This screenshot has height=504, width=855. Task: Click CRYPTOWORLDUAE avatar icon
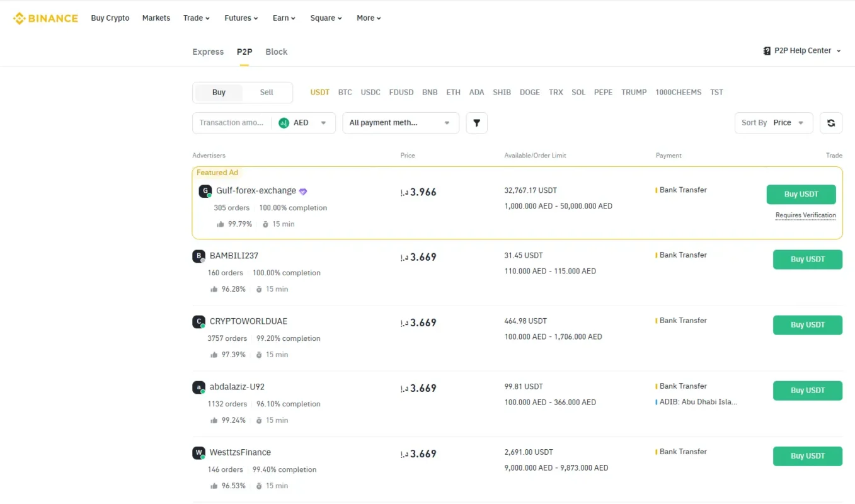pyautogui.click(x=198, y=322)
